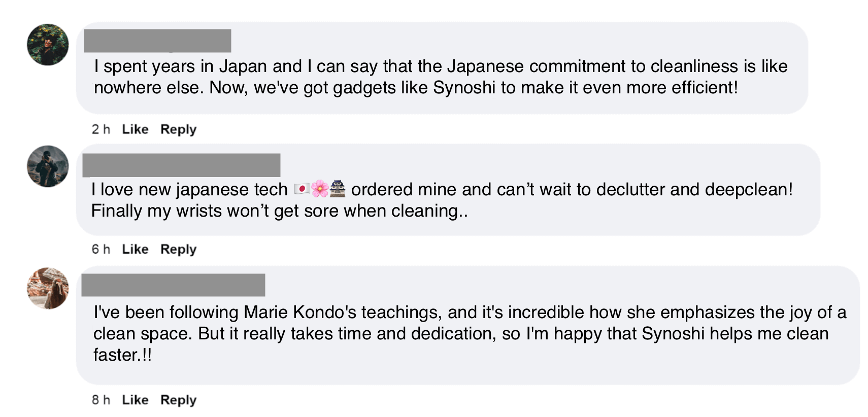Open the photographer avatar on the second comment
Viewport: 868px width, 417px height.
(x=48, y=166)
